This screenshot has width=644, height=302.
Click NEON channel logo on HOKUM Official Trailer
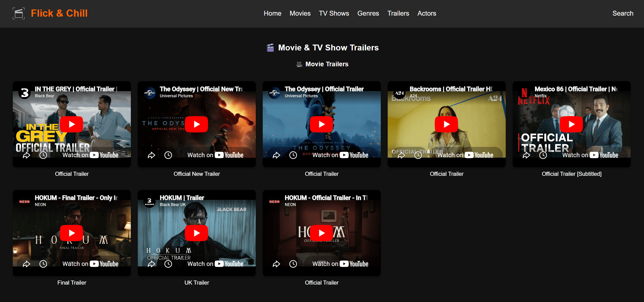pos(275,201)
